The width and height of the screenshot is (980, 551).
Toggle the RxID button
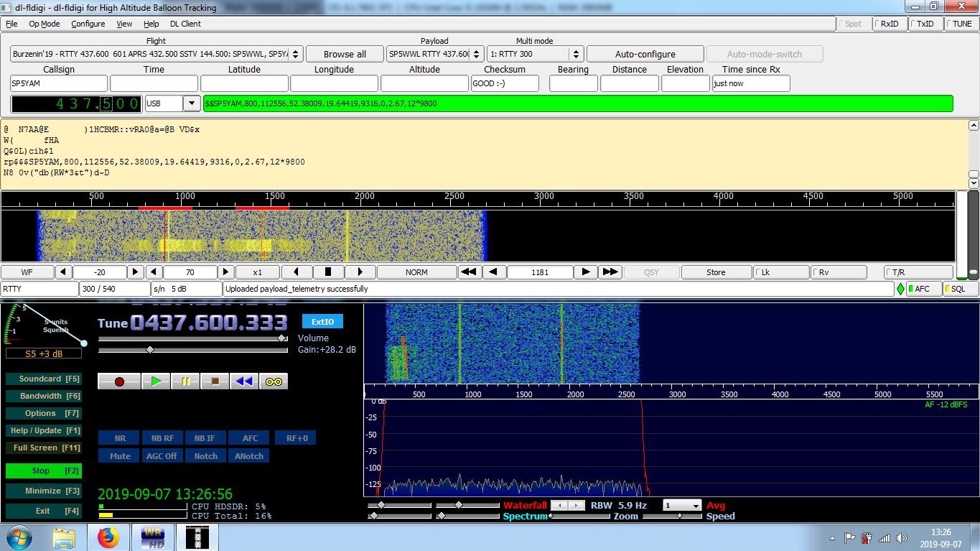[890, 24]
